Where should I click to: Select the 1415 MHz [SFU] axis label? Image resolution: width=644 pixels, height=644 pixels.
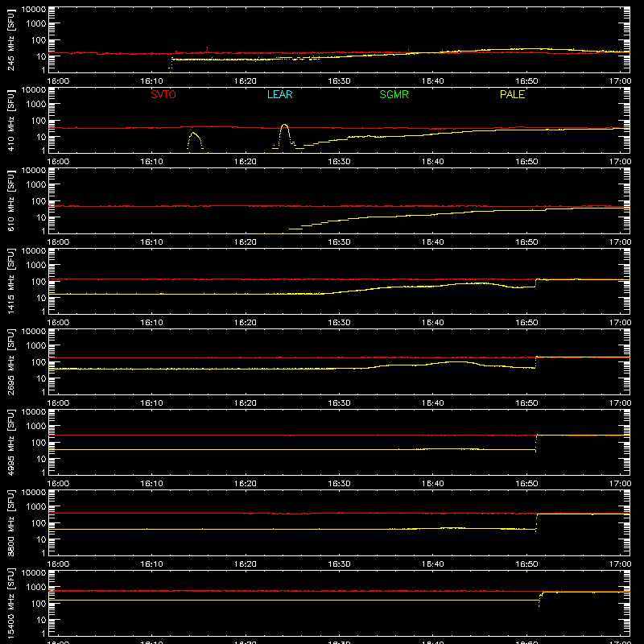pyautogui.click(x=10, y=281)
